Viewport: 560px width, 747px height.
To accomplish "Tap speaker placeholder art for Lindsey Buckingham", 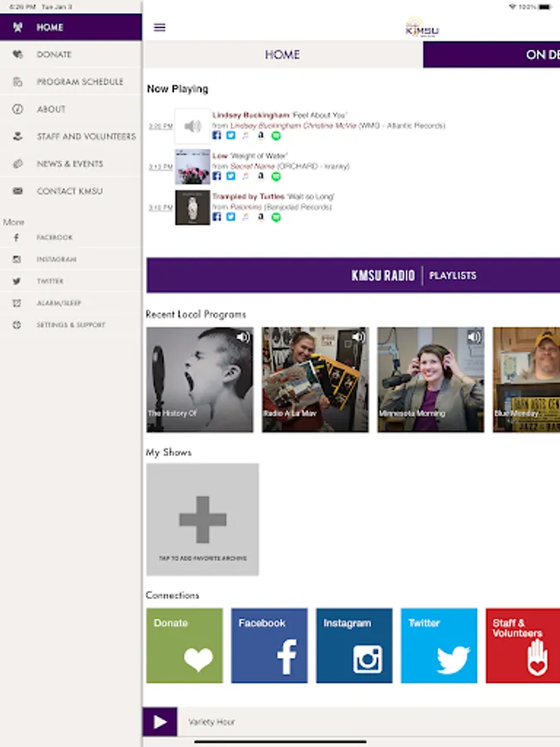I will point(192,126).
